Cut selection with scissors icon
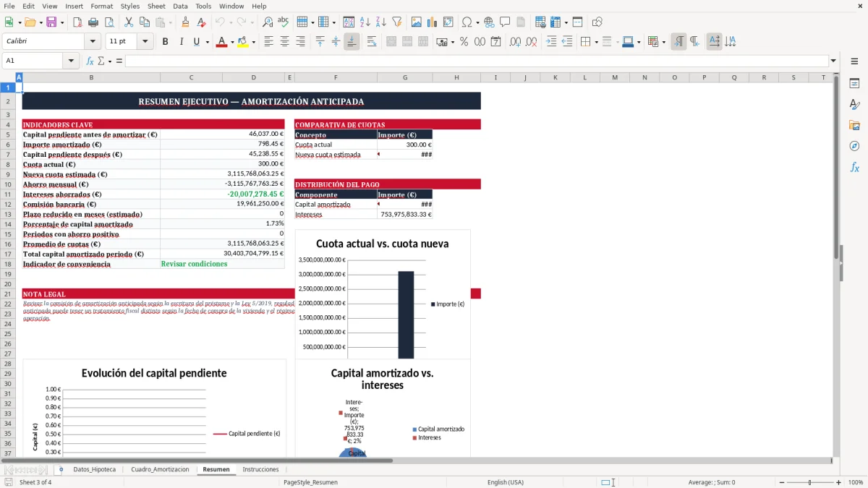 [128, 22]
